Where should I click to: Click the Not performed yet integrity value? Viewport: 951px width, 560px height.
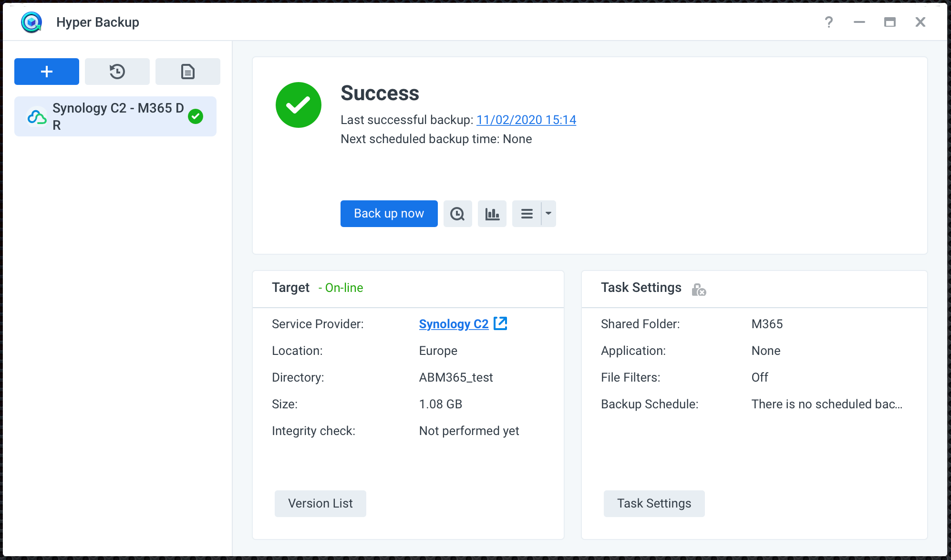click(469, 431)
